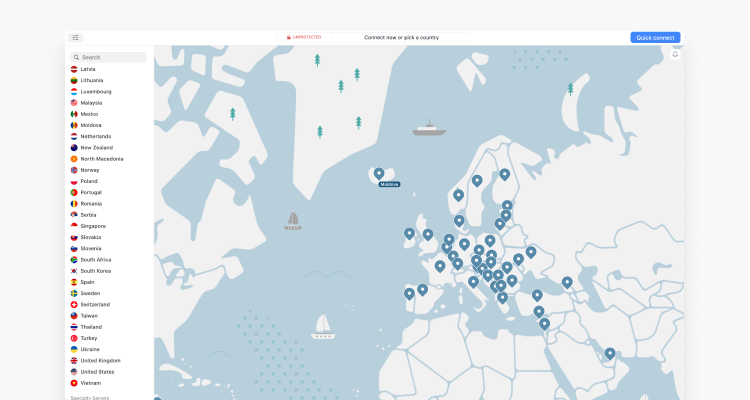Click the Poland flag icon
750x400 pixels.
pos(74,181)
